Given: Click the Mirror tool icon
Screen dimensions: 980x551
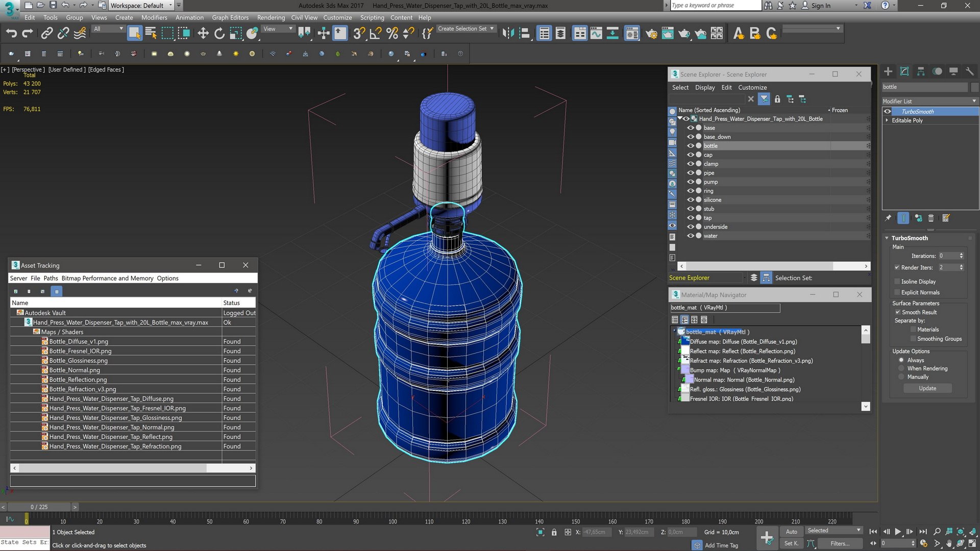Looking at the screenshot, I should click(508, 34).
